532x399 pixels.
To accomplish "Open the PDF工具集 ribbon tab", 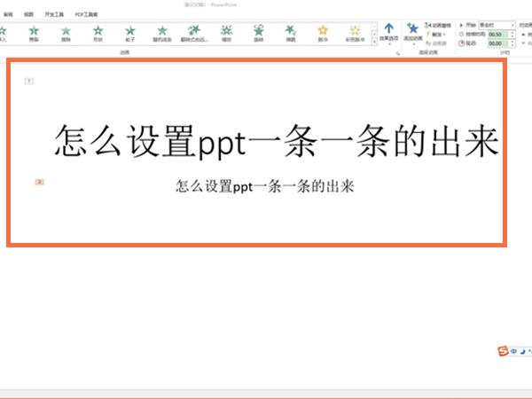I will (x=88, y=15).
